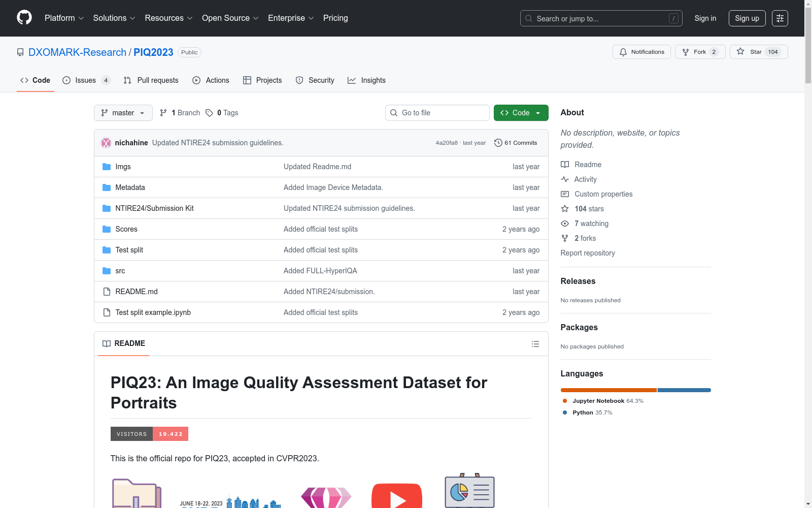Viewport: 812px width, 508px height.
Task: Open the green Code dropdown
Action: (x=521, y=113)
